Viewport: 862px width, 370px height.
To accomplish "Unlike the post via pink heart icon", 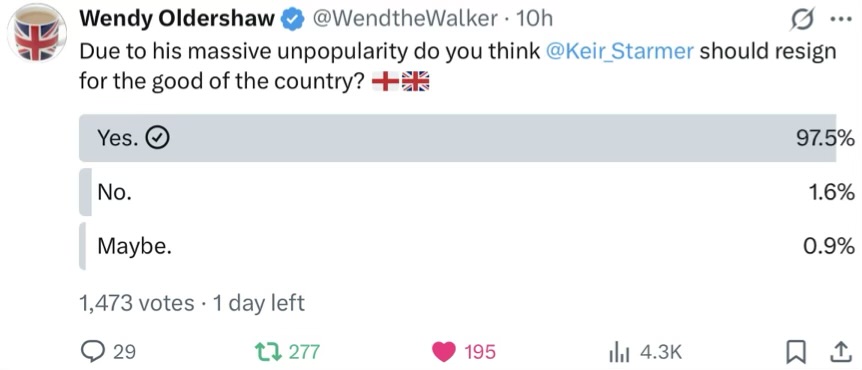I will [x=444, y=352].
